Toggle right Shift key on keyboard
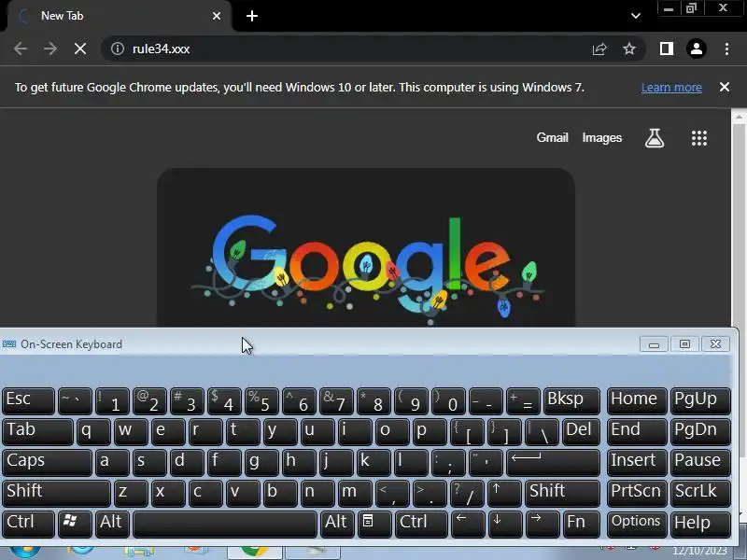 coord(562,493)
